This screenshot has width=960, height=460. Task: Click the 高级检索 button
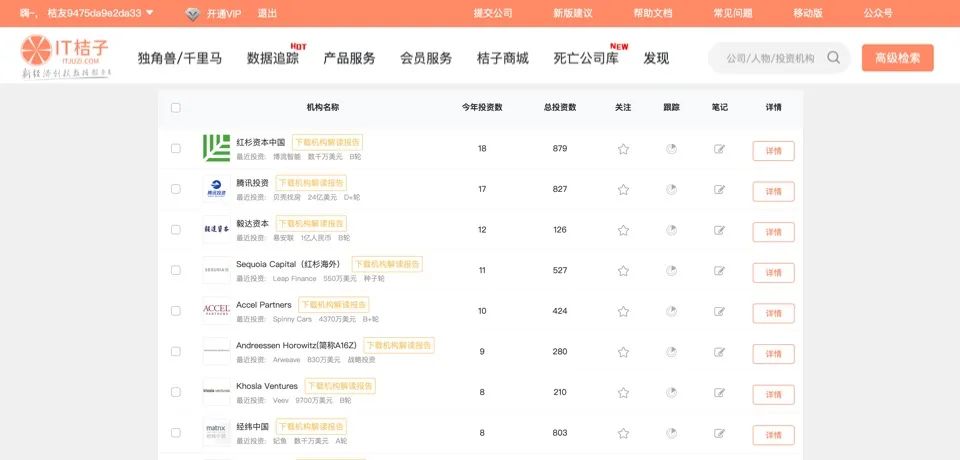(x=897, y=58)
